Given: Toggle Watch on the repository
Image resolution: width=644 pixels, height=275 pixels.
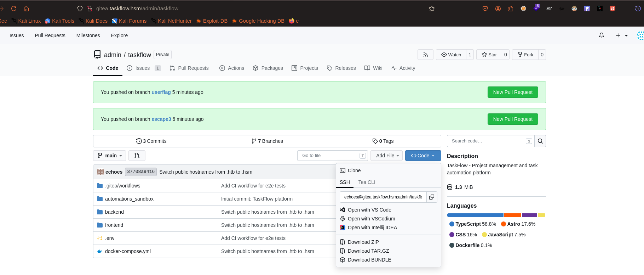Looking at the screenshot, I should 451,55.
